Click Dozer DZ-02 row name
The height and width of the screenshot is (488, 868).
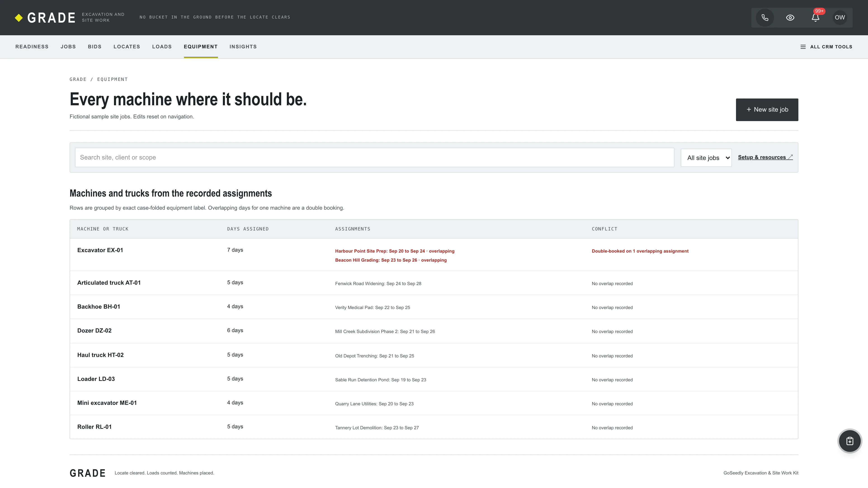[94, 331]
